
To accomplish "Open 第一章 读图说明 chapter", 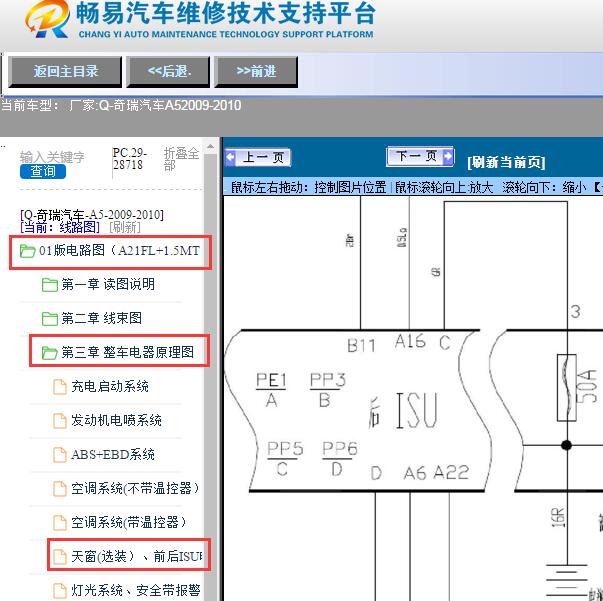I will (108, 285).
